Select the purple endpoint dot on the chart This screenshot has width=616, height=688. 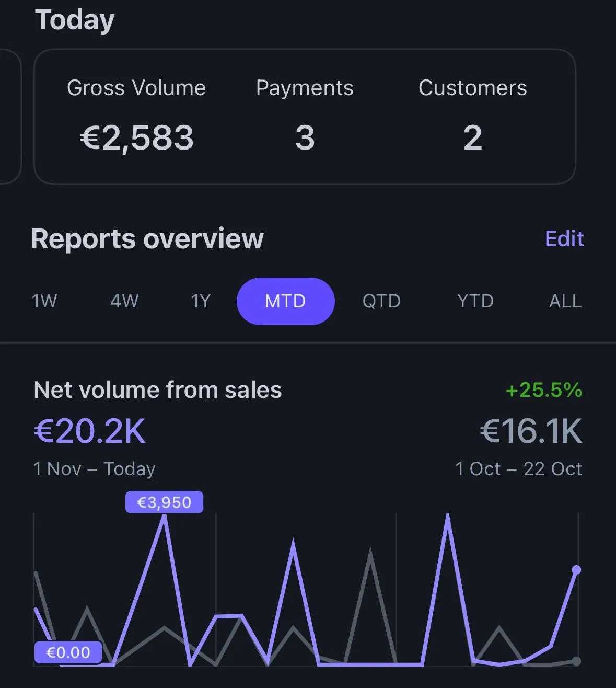pos(576,570)
